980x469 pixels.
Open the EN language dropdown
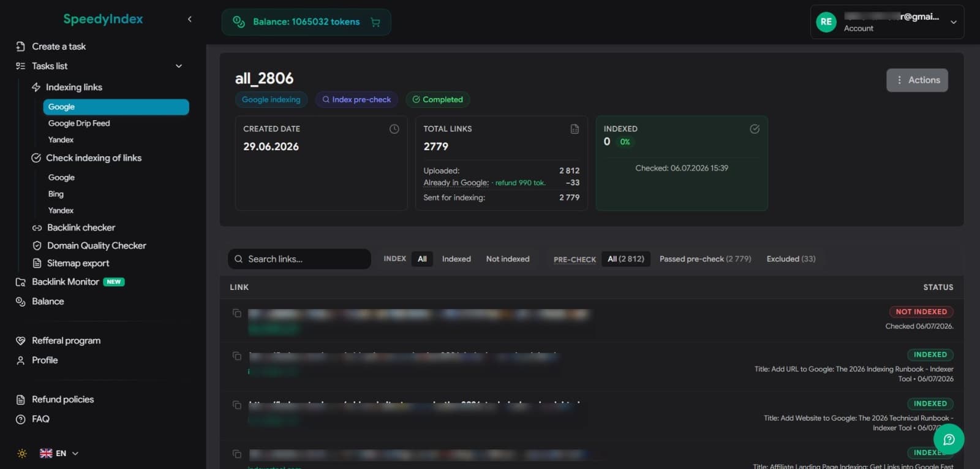59,454
